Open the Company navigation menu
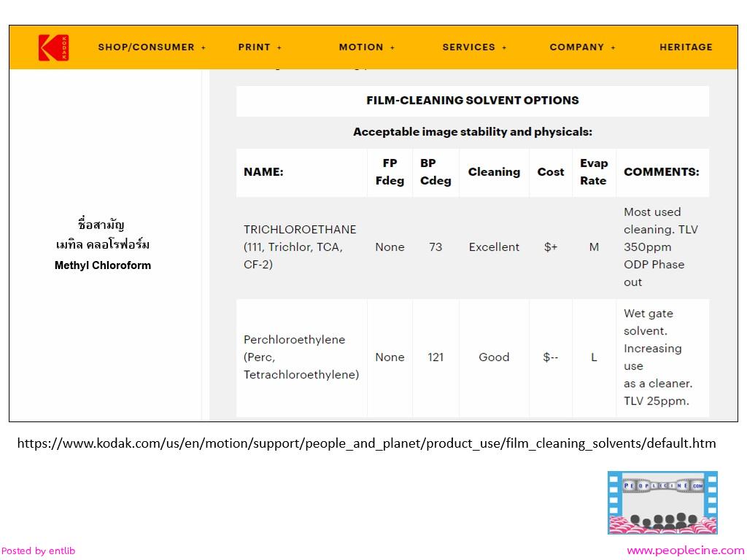This screenshot has height=560, width=747. point(577,47)
